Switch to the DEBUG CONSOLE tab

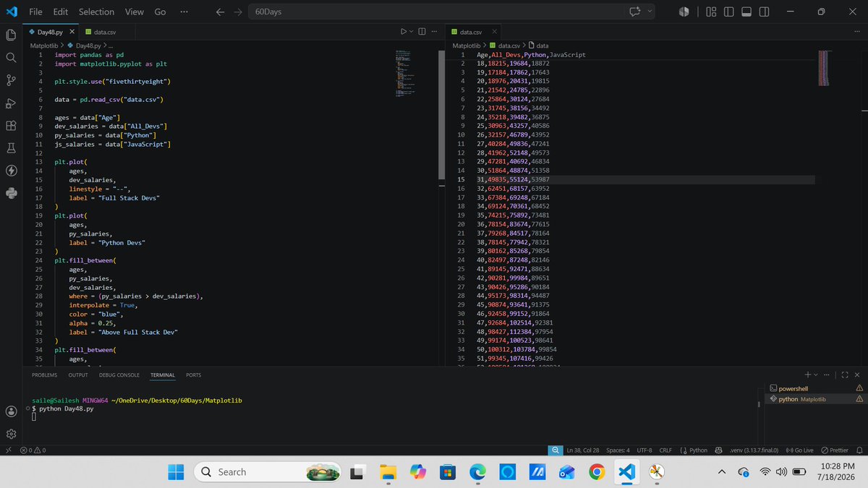[119, 375]
